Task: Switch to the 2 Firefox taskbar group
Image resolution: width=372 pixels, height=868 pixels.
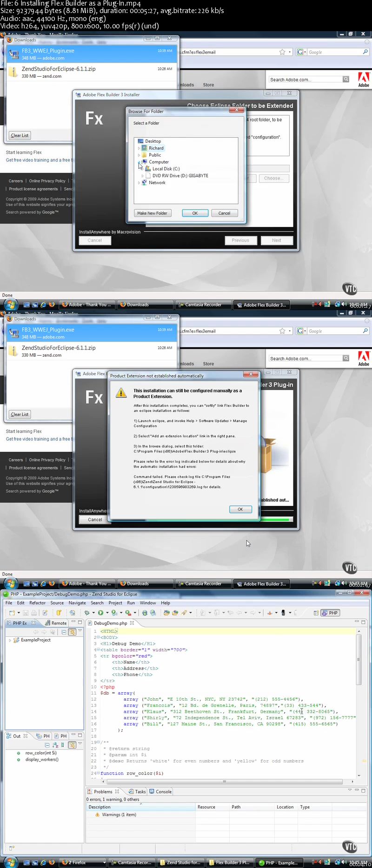Action: pos(83,862)
